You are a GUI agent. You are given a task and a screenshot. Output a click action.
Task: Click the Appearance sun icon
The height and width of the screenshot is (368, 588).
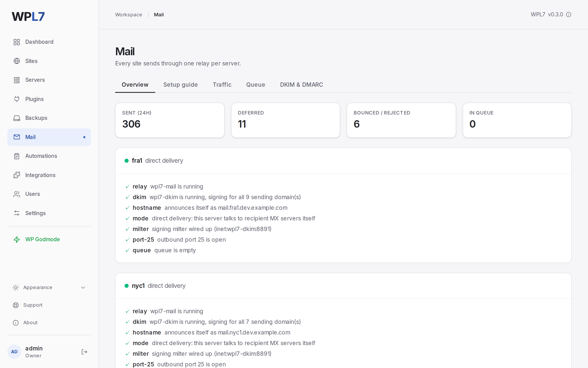click(x=16, y=287)
